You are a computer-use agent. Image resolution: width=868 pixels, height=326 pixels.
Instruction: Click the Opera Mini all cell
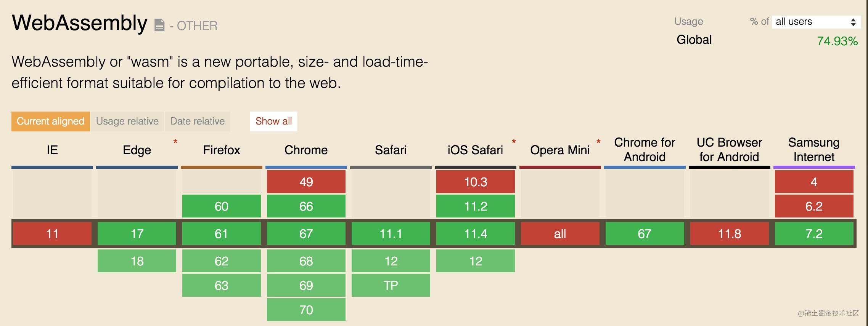(560, 233)
